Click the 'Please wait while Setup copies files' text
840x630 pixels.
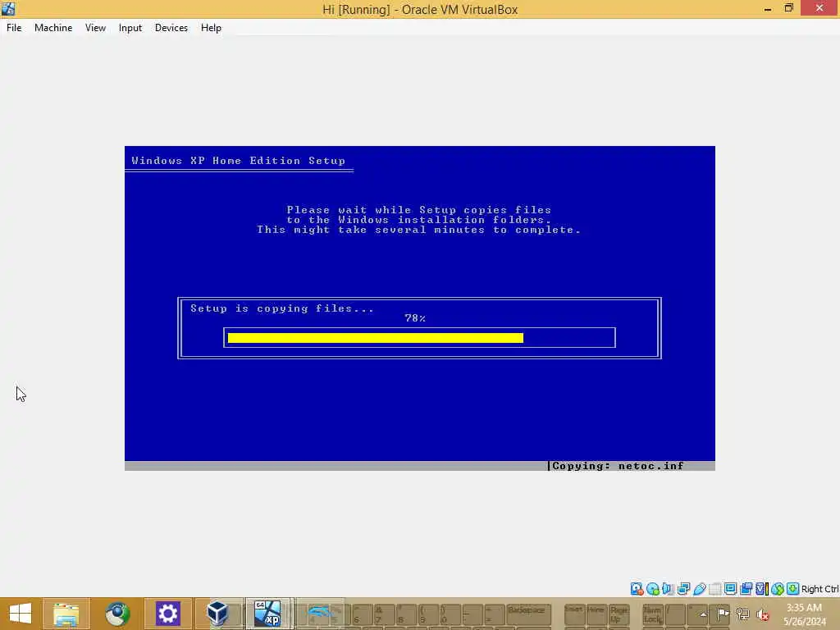tap(418, 210)
